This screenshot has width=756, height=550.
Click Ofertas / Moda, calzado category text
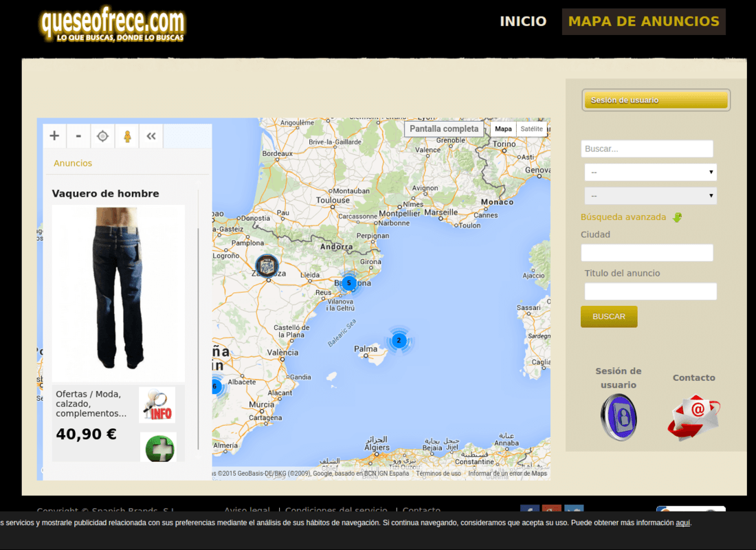pyautogui.click(x=91, y=404)
